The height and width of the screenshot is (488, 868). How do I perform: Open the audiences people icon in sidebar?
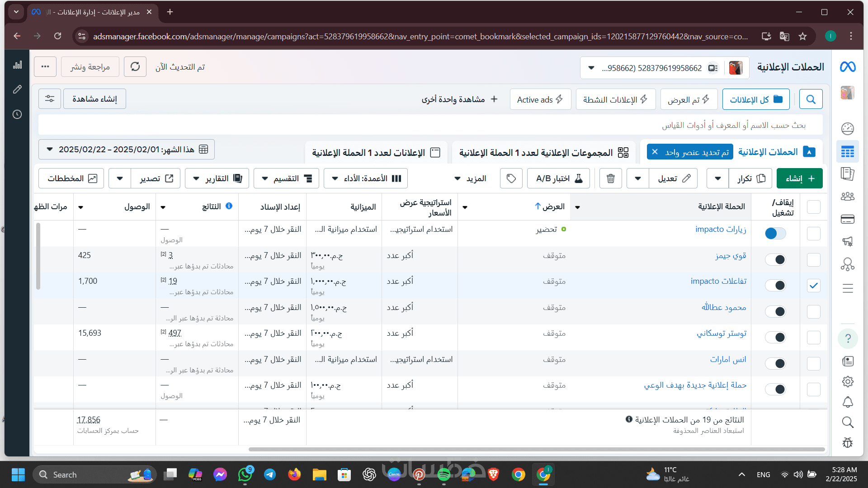847,196
